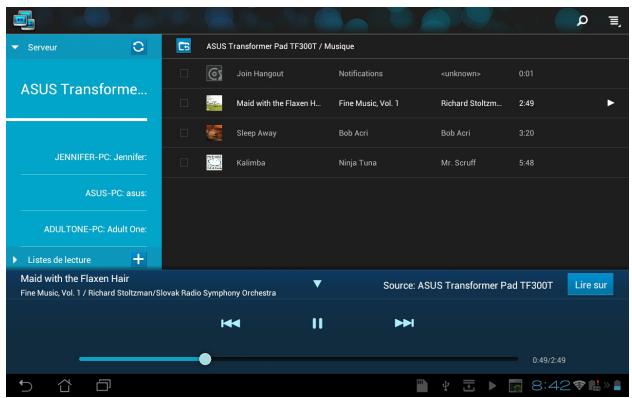Image resolution: width=632 pixels, height=398 pixels.
Task: Click the Mr. Scruff artist cell
Action: pyautogui.click(x=458, y=163)
